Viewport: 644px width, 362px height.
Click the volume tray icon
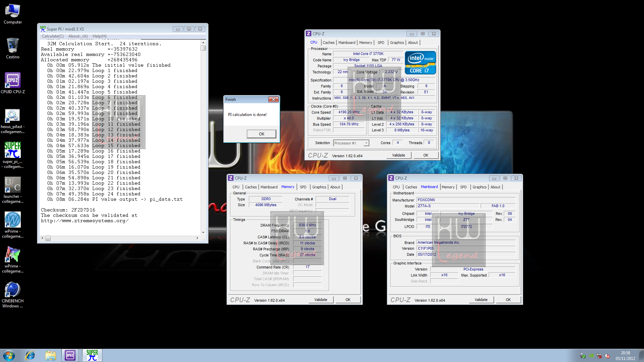pos(607,356)
